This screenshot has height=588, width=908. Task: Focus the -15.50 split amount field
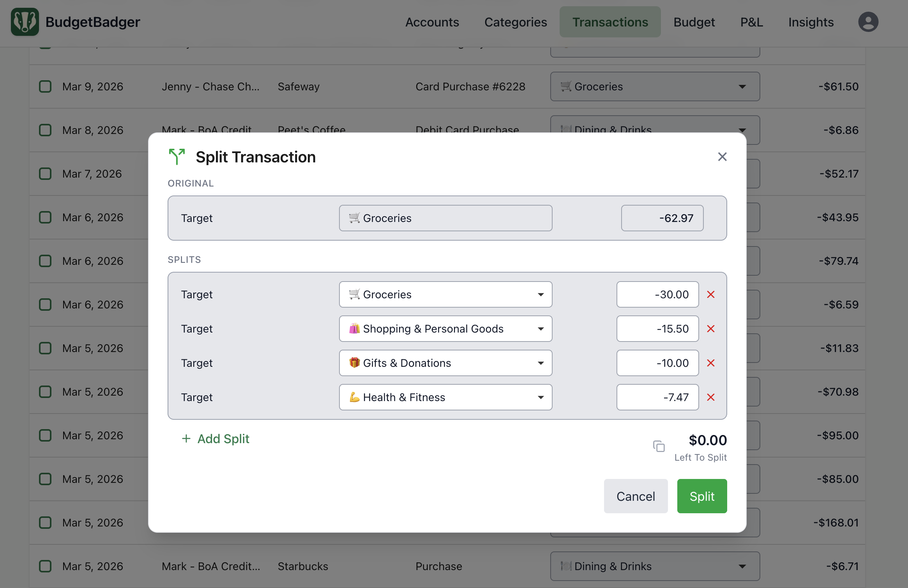pyautogui.click(x=657, y=329)
